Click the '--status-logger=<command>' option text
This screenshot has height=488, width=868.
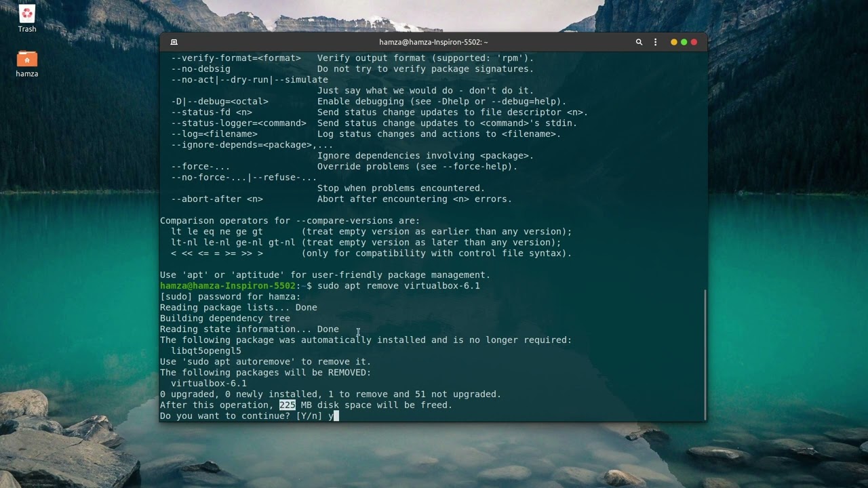[x=239, y=123]
